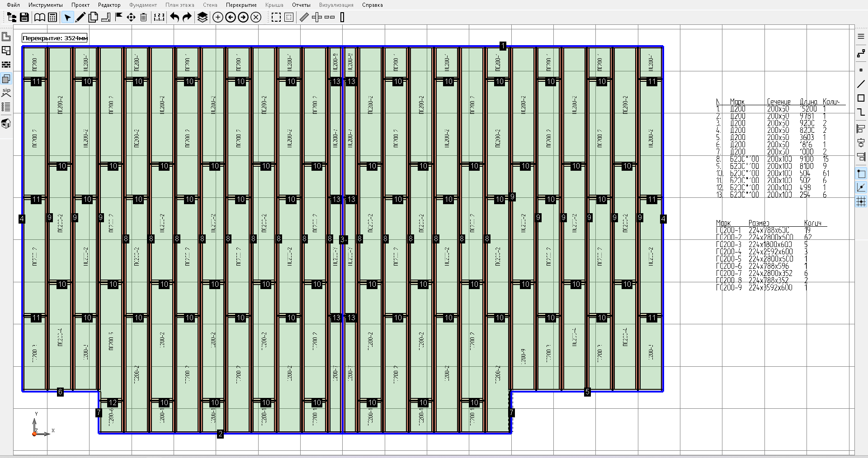Click the undo arrow icon
868x458 pixels.
point(175,18)
